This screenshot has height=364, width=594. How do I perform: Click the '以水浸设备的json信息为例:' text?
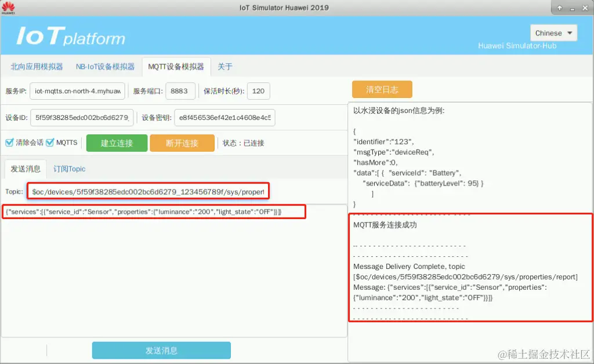click(x=399, y=111)
